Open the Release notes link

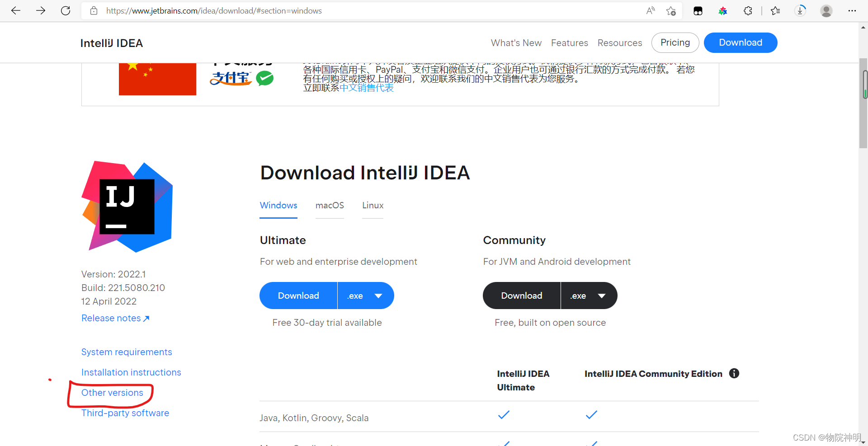(x=115, y=318)
